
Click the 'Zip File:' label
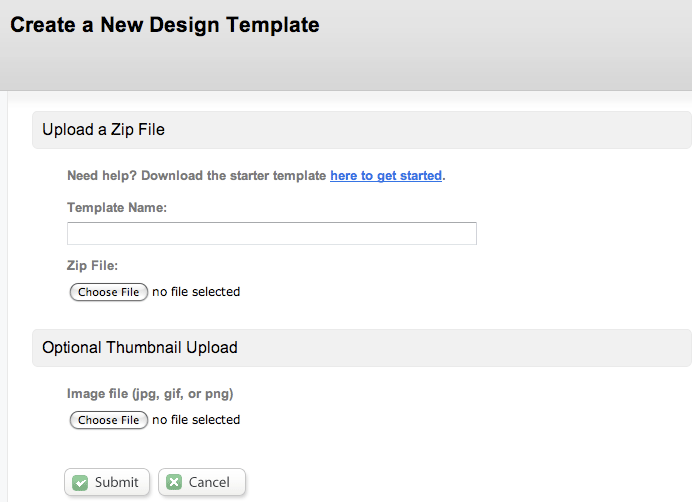coord(92,265)
